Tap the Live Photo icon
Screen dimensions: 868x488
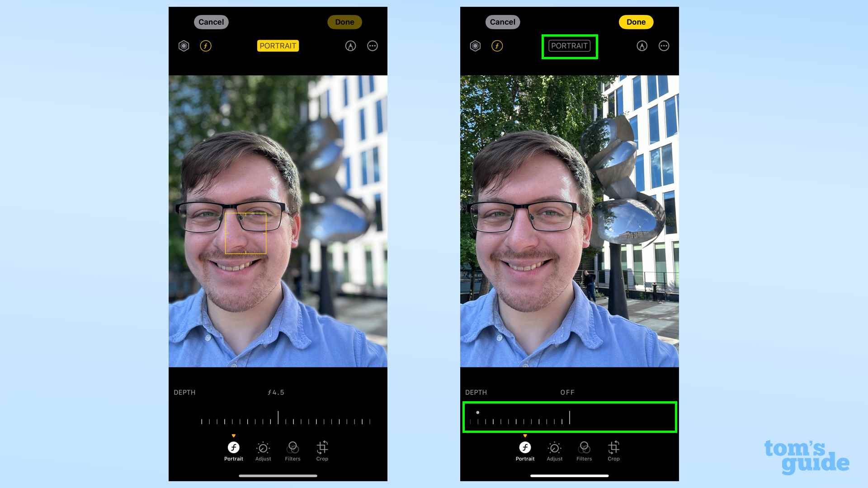(184, 45)
